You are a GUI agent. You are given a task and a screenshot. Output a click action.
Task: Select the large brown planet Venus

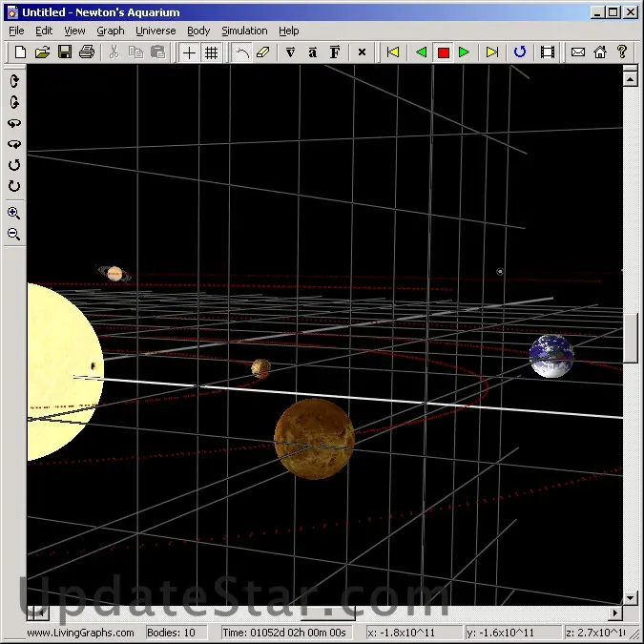(x=314, y=439)
